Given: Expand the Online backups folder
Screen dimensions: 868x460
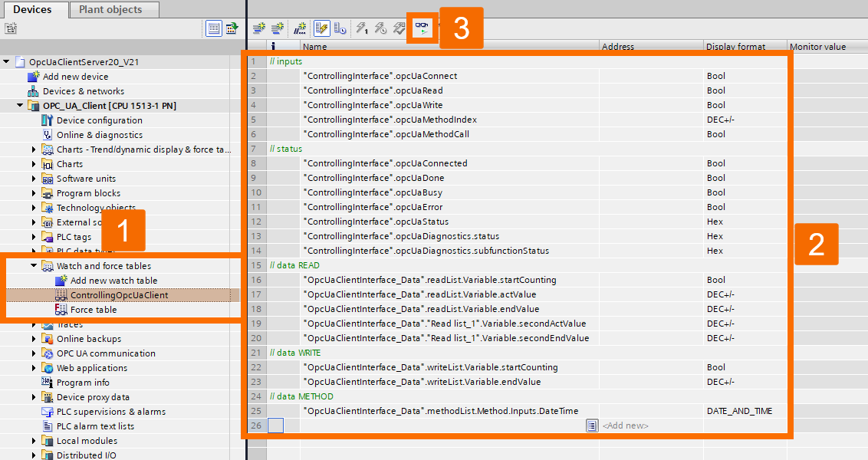Looking at the screenshot, I should (x=34, y=339).
